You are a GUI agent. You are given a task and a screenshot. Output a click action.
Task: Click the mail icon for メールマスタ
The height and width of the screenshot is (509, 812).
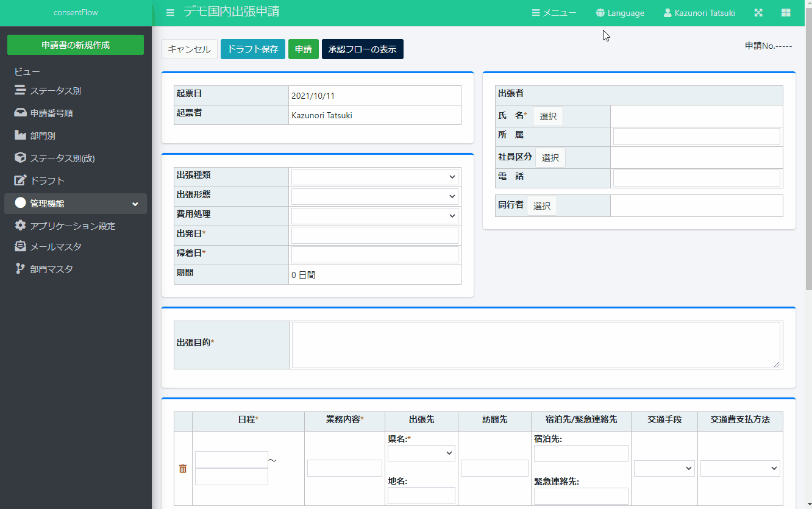coord(20,246)
